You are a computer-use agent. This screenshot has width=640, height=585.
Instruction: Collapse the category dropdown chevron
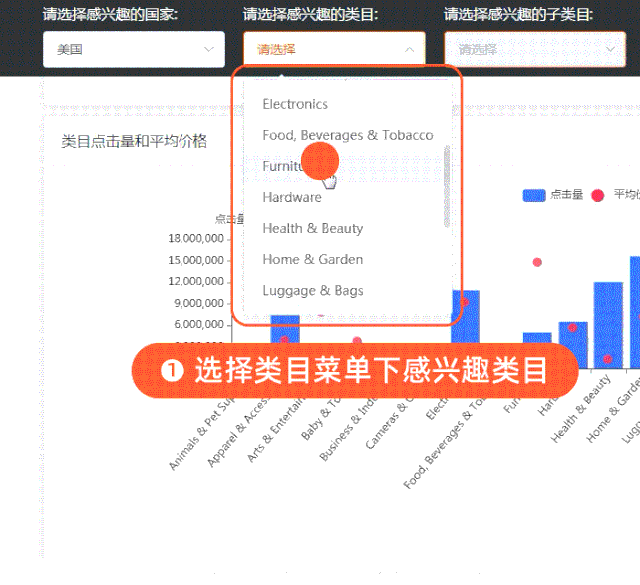pyautogui.click(x=409, y=49)
